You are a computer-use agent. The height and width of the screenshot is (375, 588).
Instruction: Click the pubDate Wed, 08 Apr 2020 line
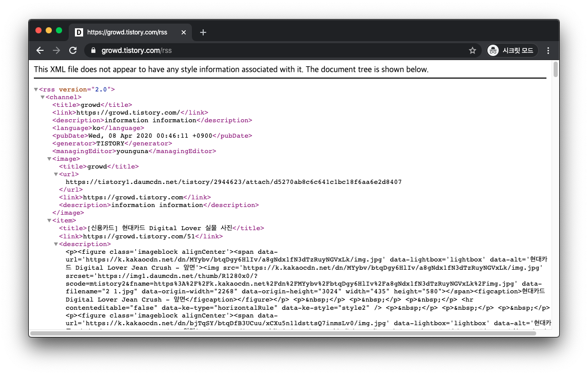point(152,136)
